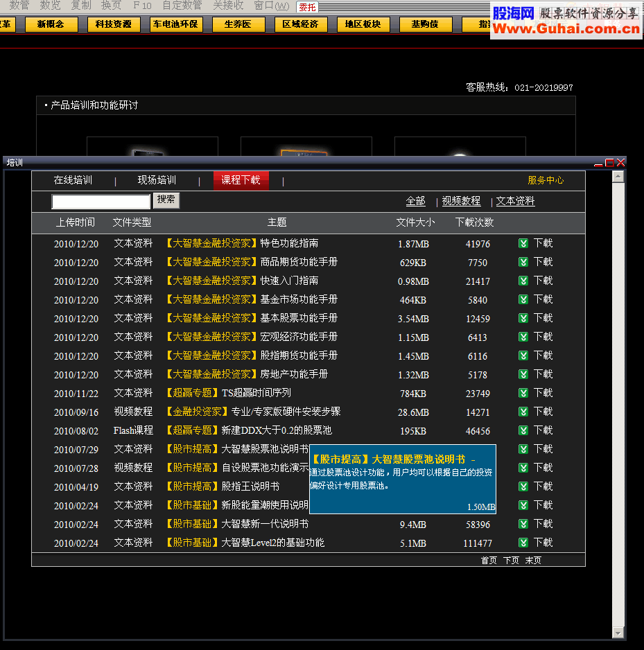
Task: Click download icon for 新股能量潮使用说明 row
Action: [523, 505]
